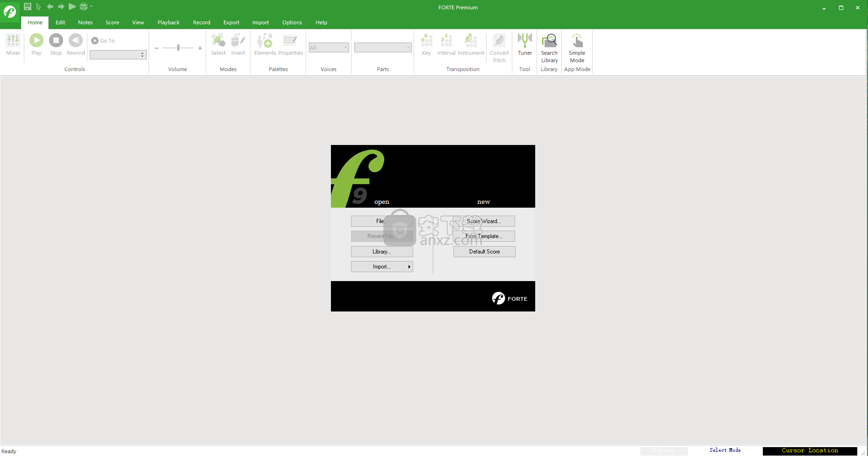Click the File... button in the open dialog
This screenshot has width=868, height=456.
pyautogui.click(x=382, y=221)
